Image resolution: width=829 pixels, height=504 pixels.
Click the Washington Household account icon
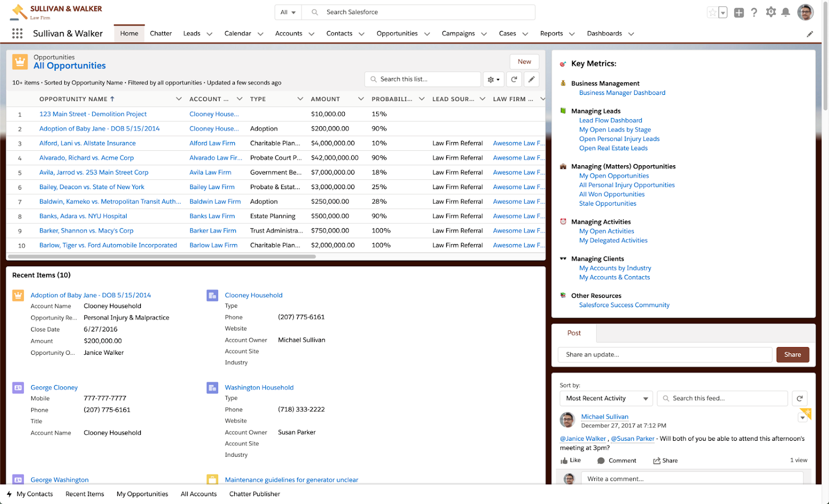[x=212, y=387]
